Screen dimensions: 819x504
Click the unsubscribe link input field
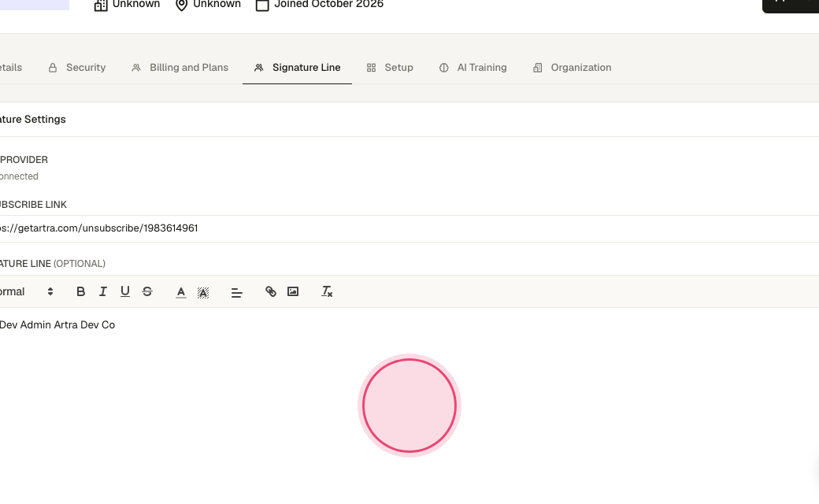click(409, 228)
